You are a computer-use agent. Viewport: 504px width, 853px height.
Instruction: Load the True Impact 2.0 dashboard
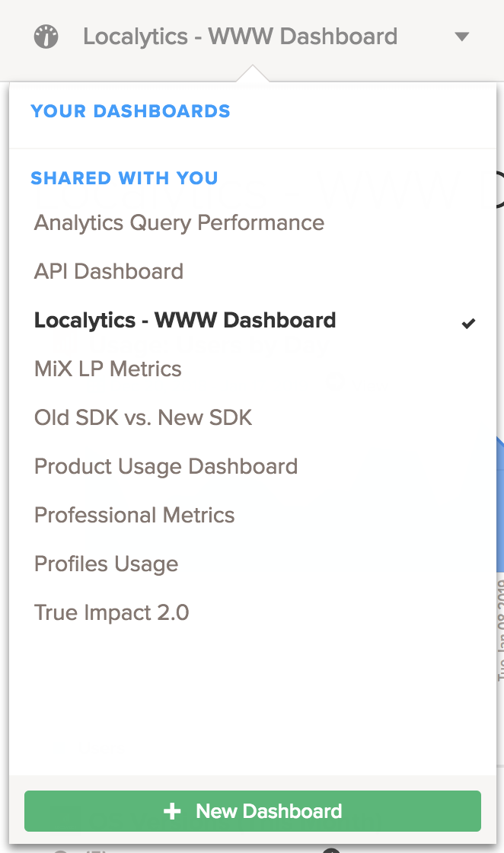112,613
